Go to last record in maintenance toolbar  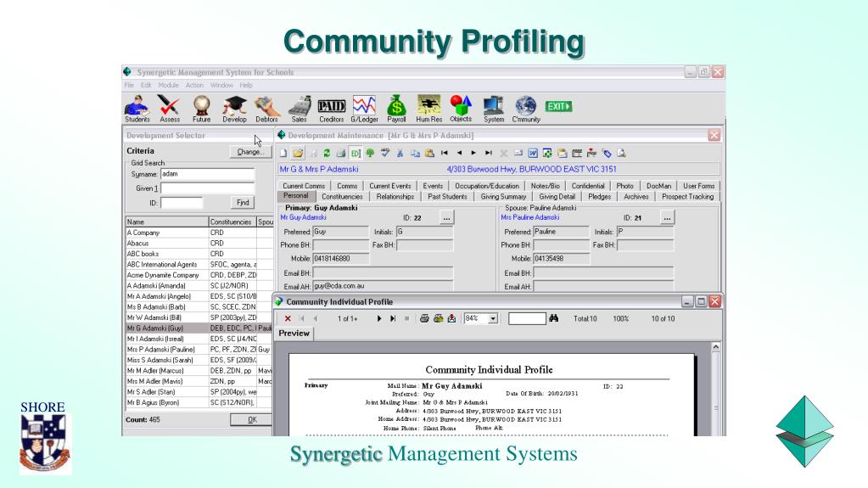pyautogui.click(x=488, y=154)
